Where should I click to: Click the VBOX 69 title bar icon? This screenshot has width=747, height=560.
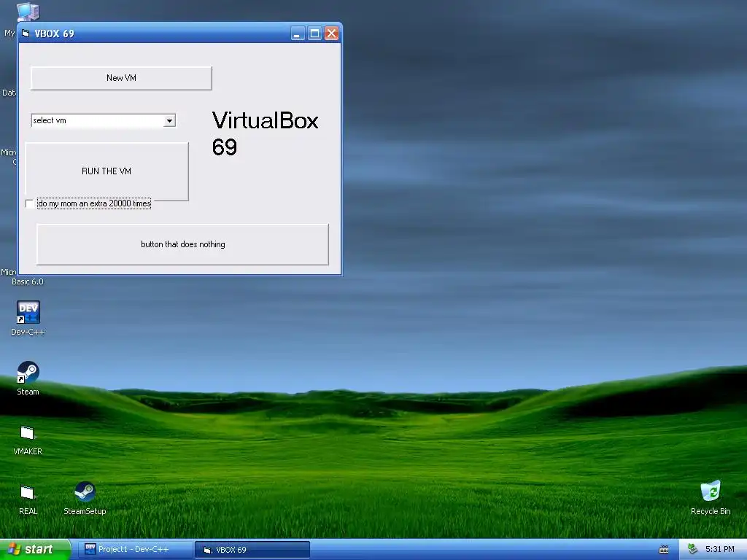[26, 34]
